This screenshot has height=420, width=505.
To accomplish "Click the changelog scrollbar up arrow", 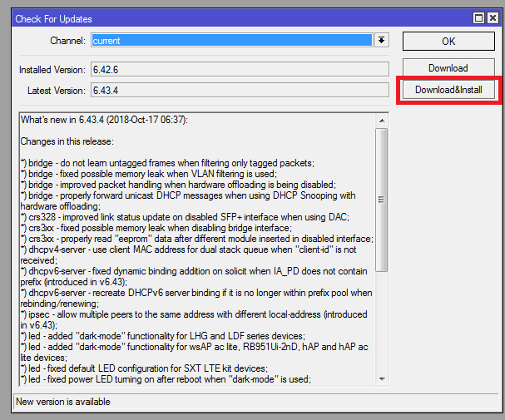I will pyautogui.click(x=382, y=121).
